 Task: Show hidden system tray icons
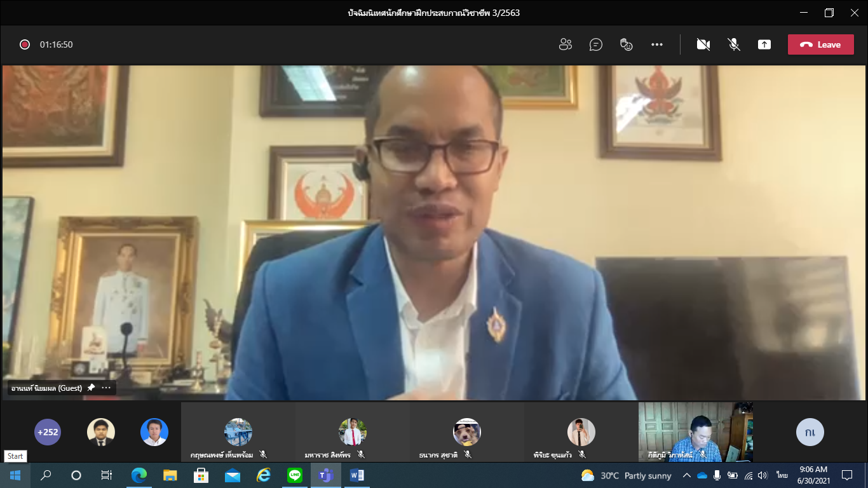pyautogui.click(x=687, y=475)
